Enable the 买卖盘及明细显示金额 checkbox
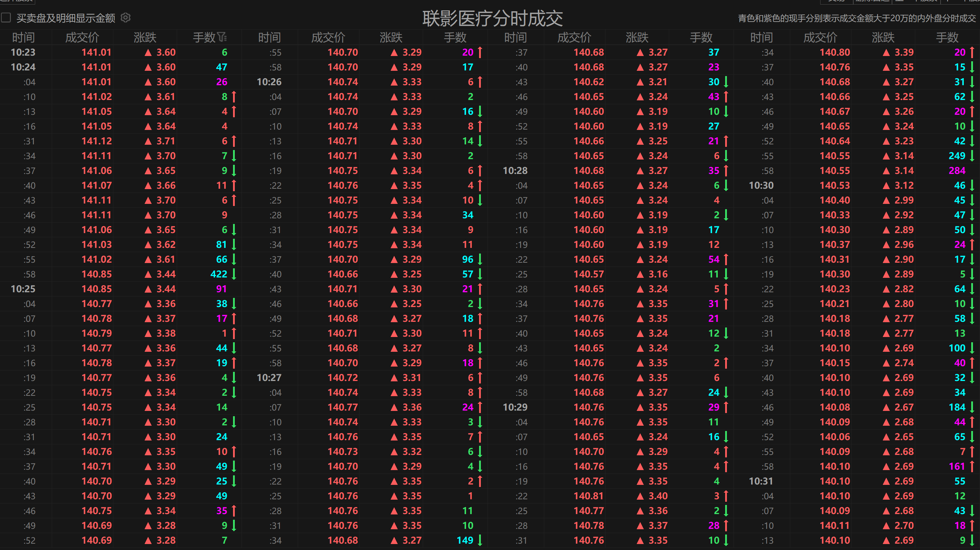This screenshot has width=980, height=550. [x=6, y=18]
